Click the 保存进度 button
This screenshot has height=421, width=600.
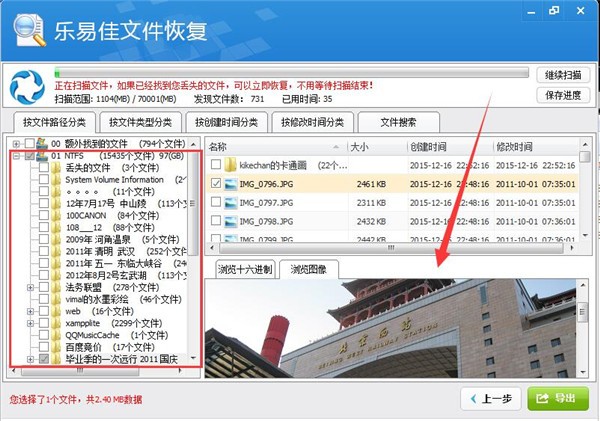click(563, 95)
